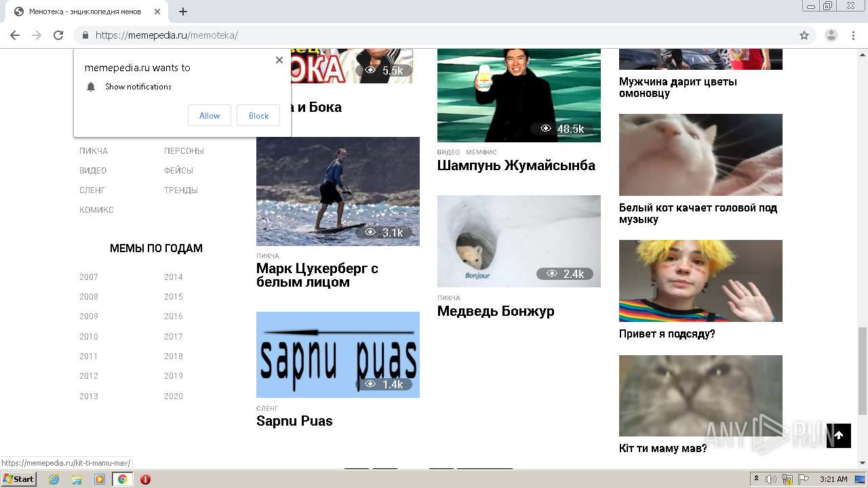Open the Zuckerberg surfing thumbnail

point(338,191)
